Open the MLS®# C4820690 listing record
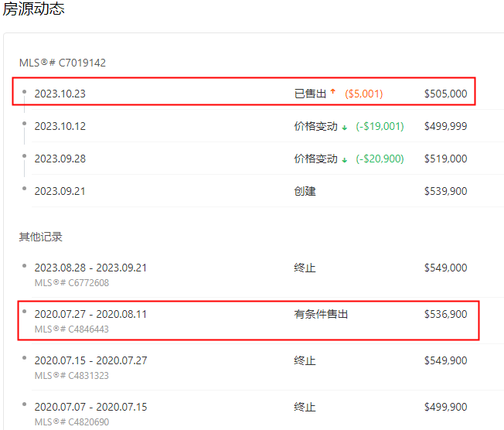 tap(72, 422)
